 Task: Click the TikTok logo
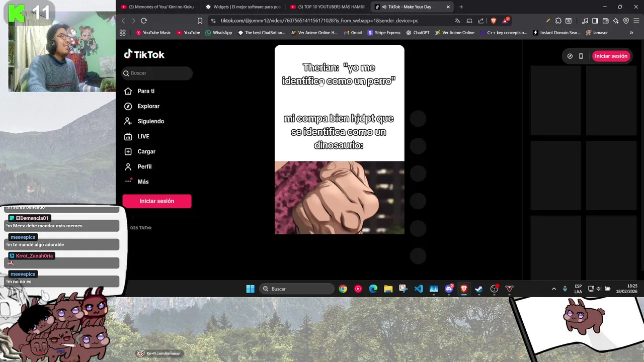pos(144,54)
